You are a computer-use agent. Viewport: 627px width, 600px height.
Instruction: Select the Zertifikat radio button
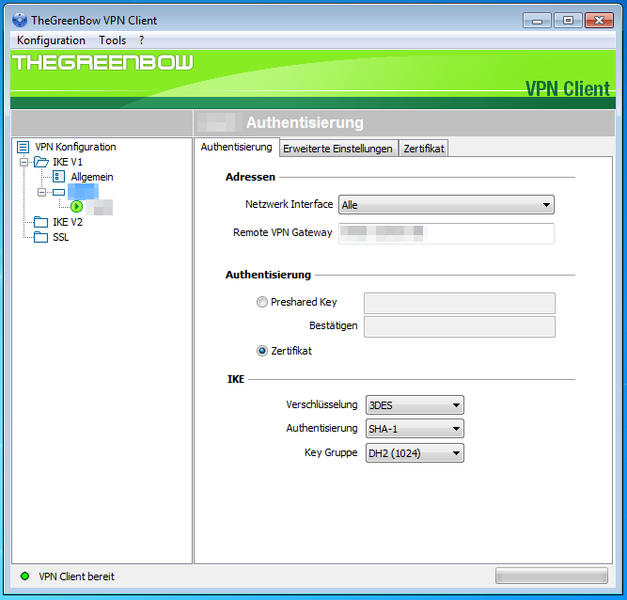click(263, 351)
